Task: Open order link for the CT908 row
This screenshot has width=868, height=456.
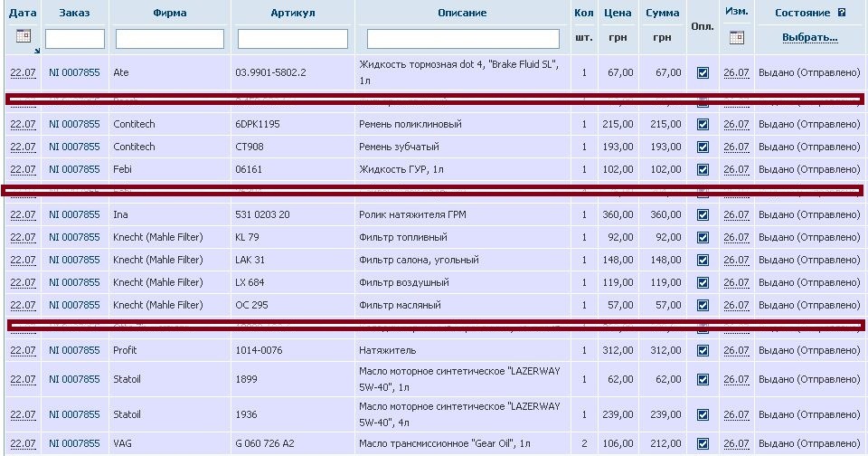Action: (74, 147)
